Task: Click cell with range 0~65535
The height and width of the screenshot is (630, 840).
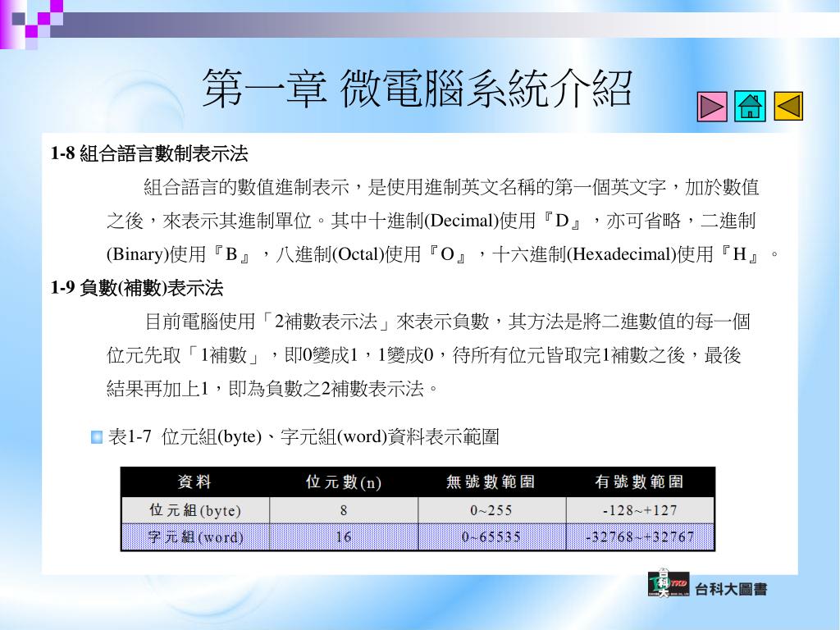Action: pyautogui.click(x=491, y=536)
